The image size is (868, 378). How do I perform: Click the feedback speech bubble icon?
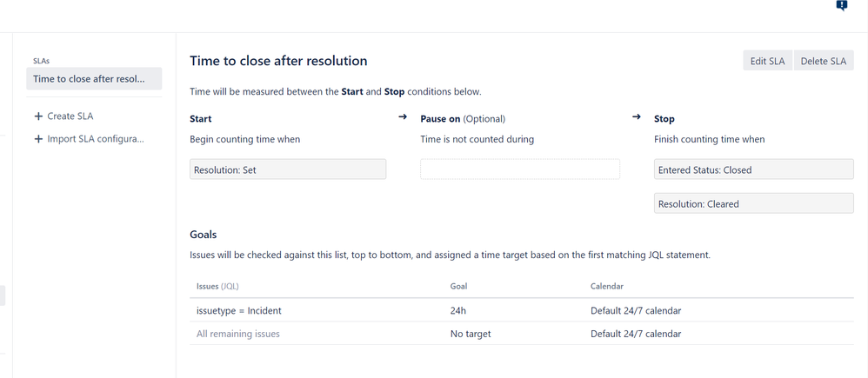[841, 6]
